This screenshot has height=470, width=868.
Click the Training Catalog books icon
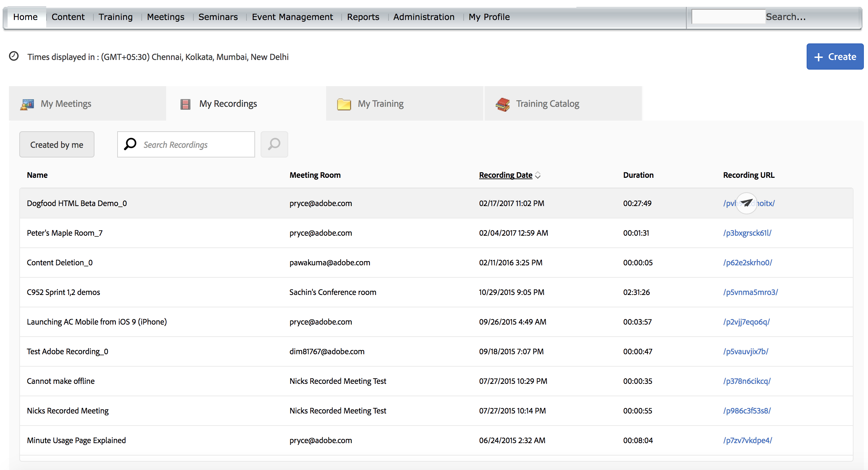coord(503,104)
